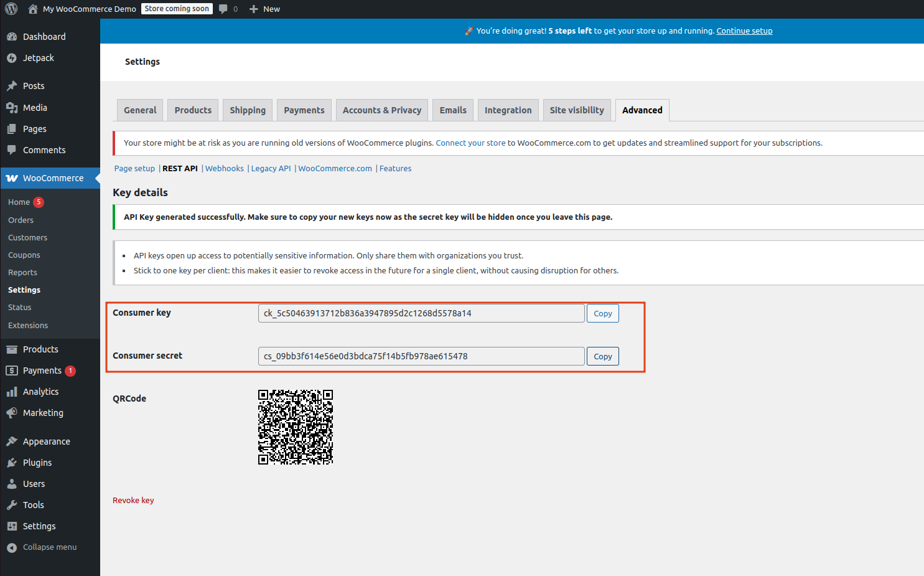Click the Users person icon
Image resolution: width=924 pixels, height=576 pixels.
12,484
